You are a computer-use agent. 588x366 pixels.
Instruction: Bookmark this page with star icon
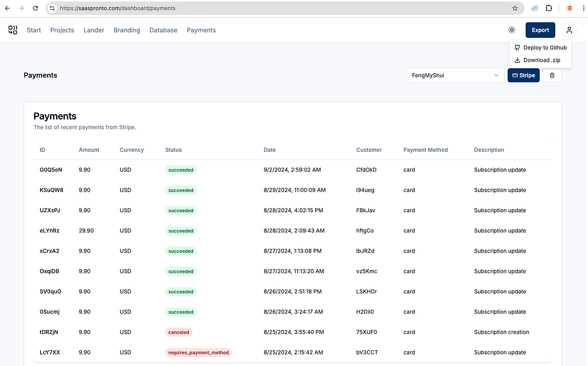(515, 9)
